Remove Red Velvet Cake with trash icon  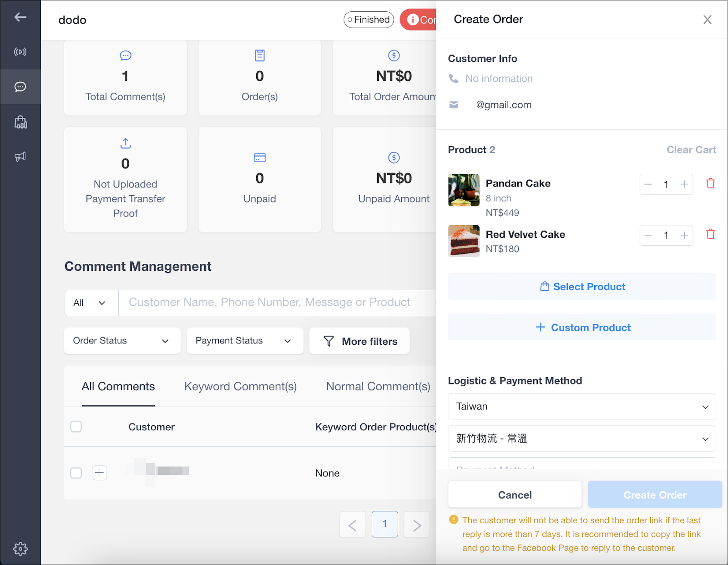point(710,234)
